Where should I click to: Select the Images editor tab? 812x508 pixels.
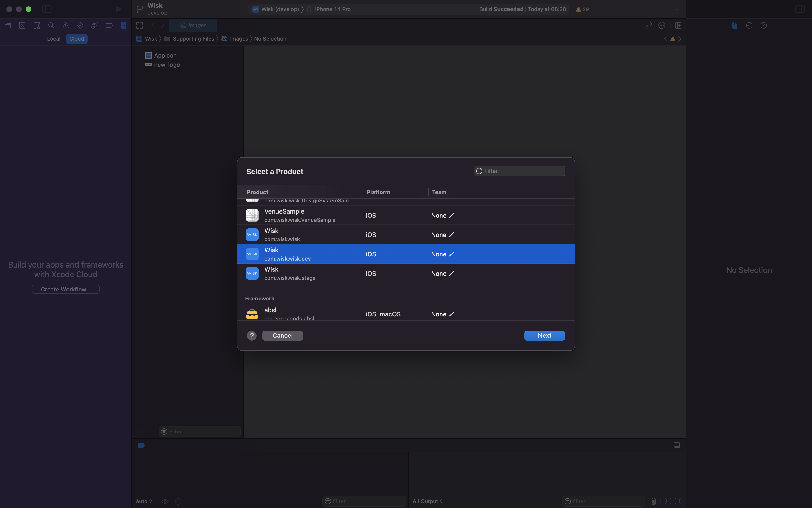(193, 25)
